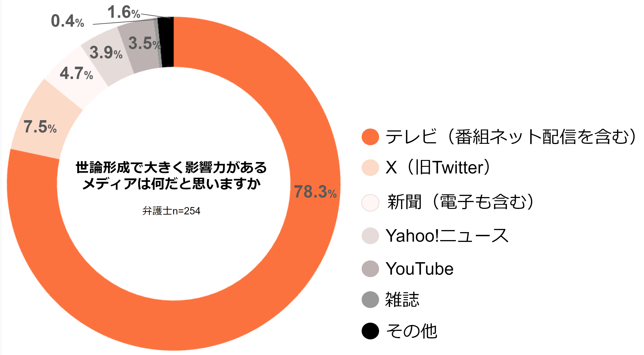
Task: Click the black その他 legend circle
Action: click(370, 331)
